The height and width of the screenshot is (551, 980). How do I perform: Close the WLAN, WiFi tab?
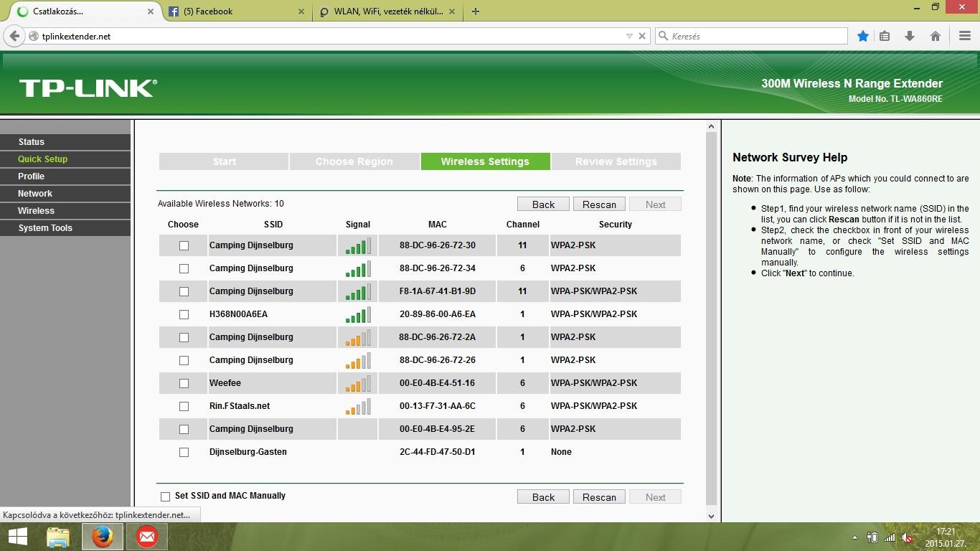click(451, 11)
